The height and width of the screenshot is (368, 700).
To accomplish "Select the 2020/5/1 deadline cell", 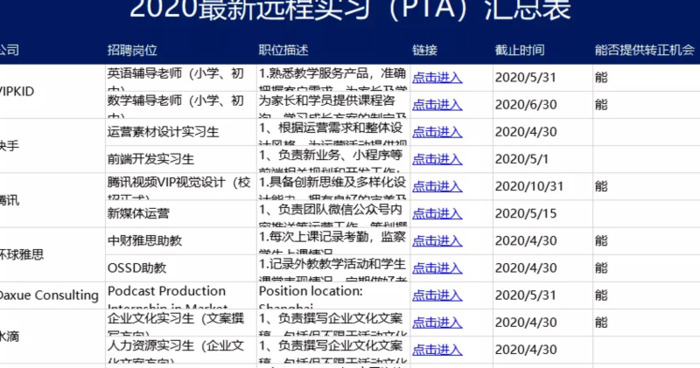I will click(x=543, y=160).
